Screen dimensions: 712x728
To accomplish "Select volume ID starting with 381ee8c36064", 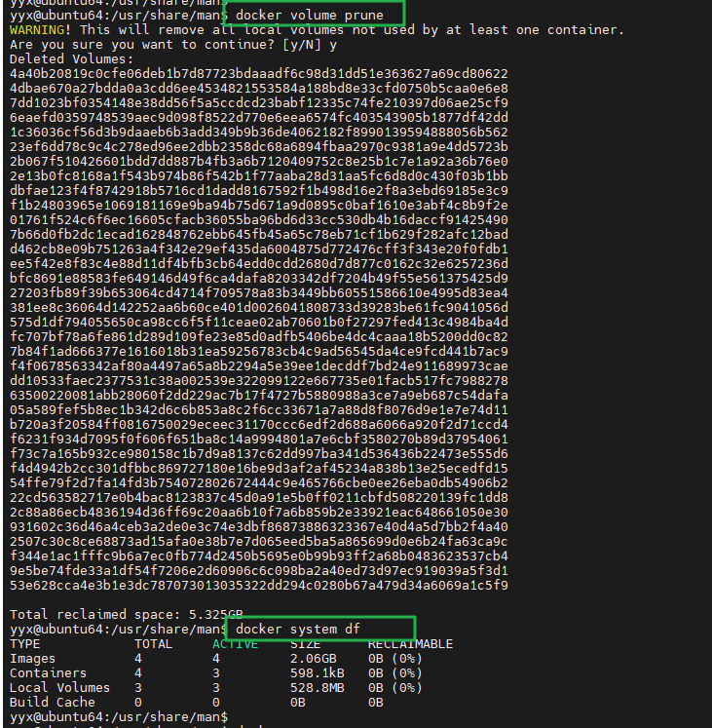I will (x=259, y=308).
